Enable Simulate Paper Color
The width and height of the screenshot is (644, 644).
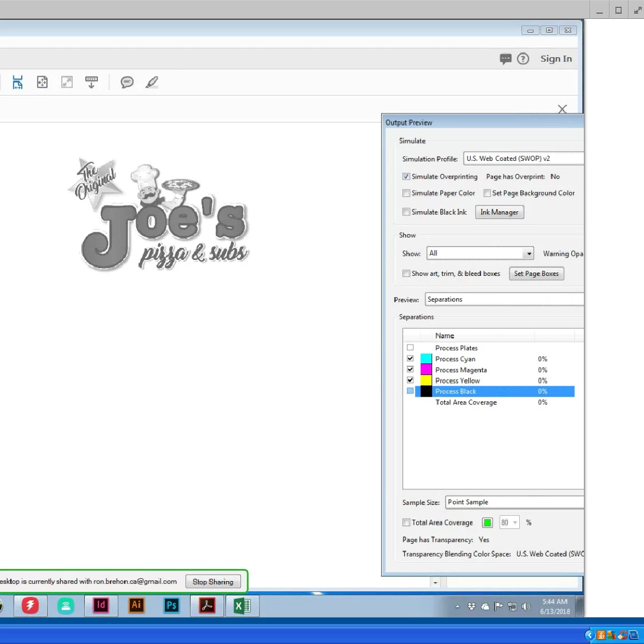click(x=406, y=193)
